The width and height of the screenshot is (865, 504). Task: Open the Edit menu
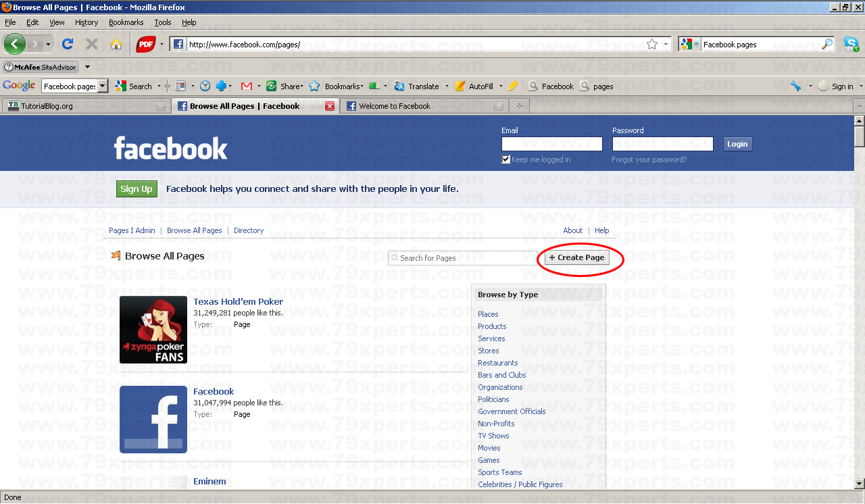pyautogui.click(x=32, y=22)
